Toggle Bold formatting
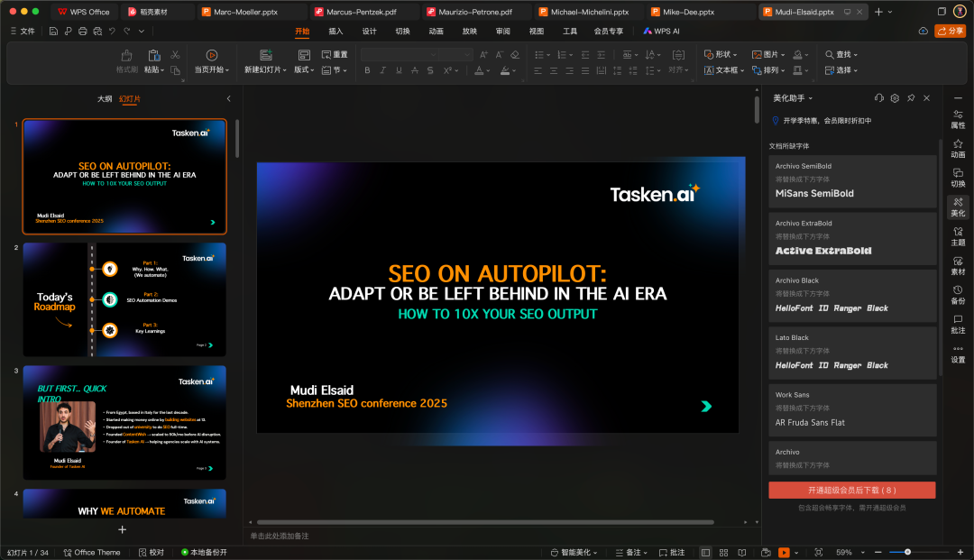Image resolution: width=974 pixels, height=560 pixels. point(367,70)
